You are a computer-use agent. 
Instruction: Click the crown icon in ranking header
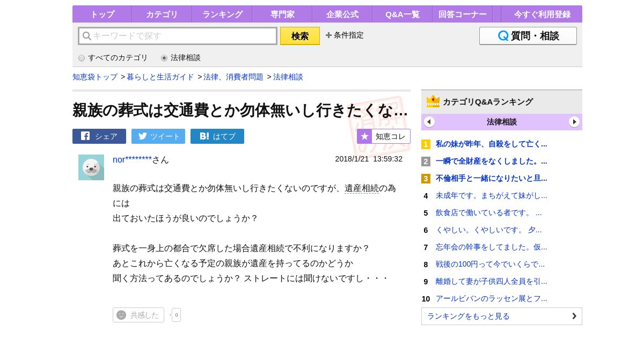click(x=433, y=101)
